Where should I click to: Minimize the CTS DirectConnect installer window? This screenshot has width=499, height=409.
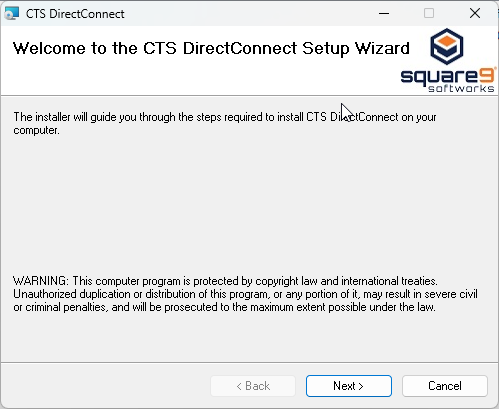(x=384, y=14)
